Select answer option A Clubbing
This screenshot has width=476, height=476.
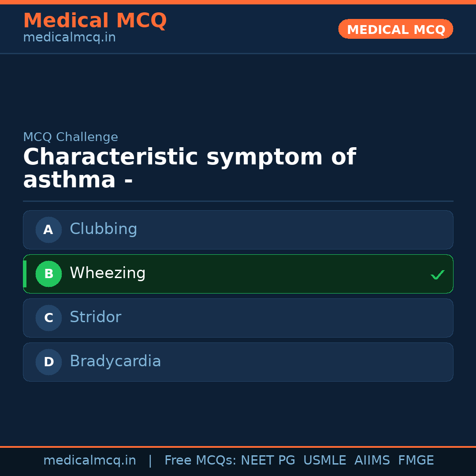(x=238, y=230)
